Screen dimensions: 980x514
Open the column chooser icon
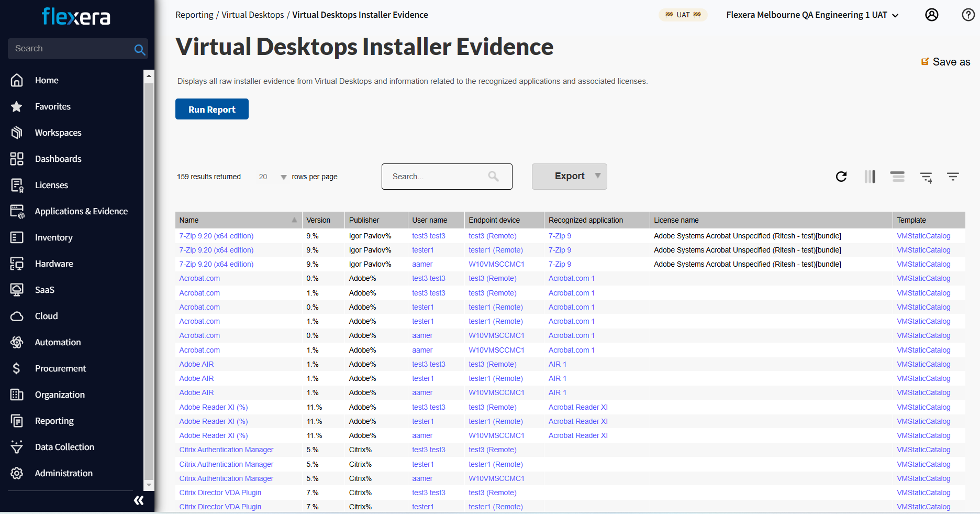tap(870, 177)
